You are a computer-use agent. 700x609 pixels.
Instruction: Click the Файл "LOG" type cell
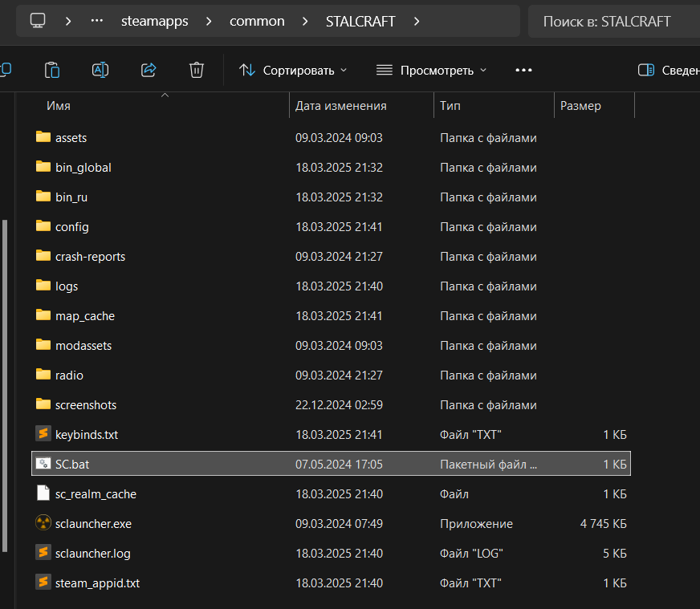pos(471,553)
